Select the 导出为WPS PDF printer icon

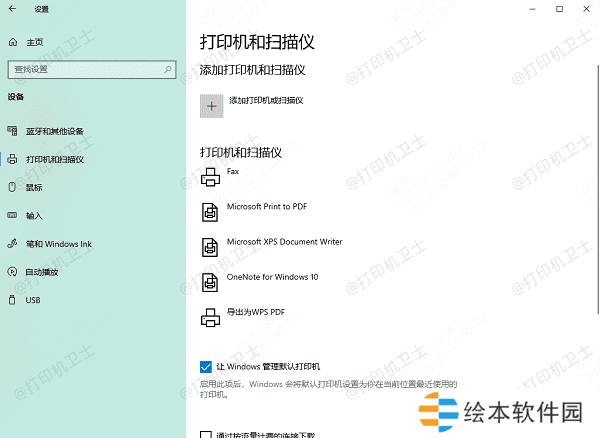(x=210, y=318)
